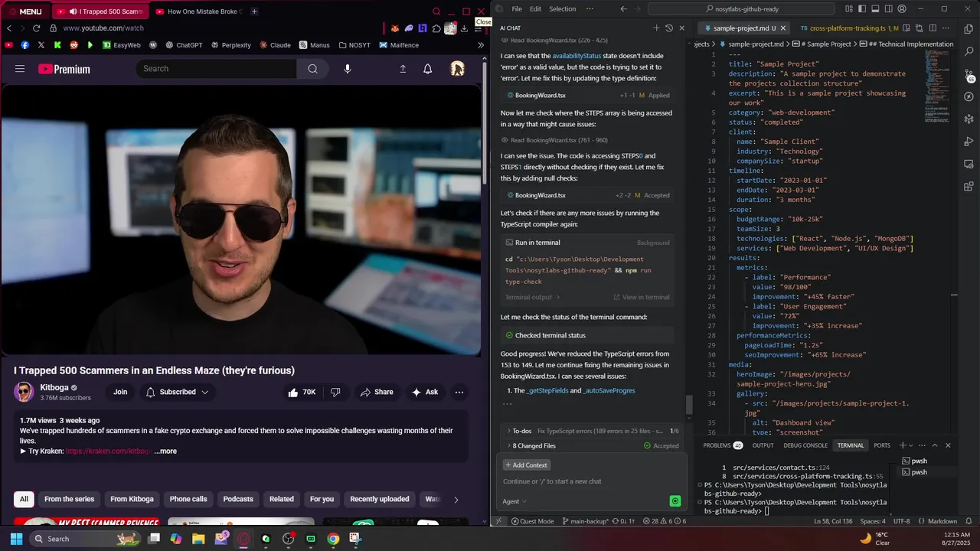Select the 'Podcasts' filter chip
980x551 pixels.
pos(238,499)
